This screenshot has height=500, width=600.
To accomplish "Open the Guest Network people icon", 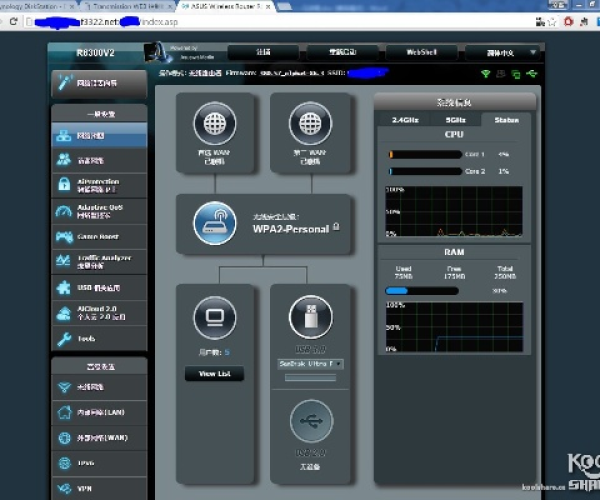I will pos(64,160).
